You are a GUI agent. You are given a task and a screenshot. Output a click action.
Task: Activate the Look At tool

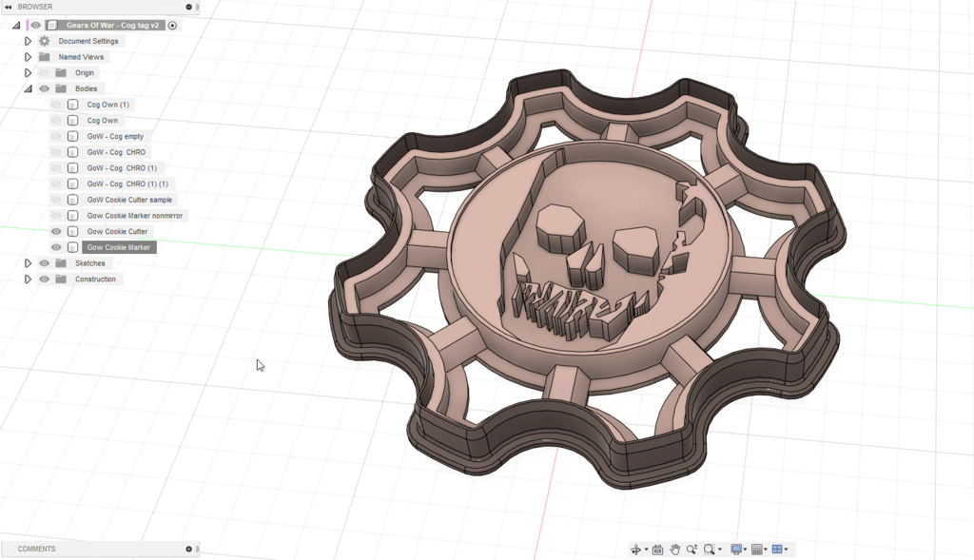[655, 549]
